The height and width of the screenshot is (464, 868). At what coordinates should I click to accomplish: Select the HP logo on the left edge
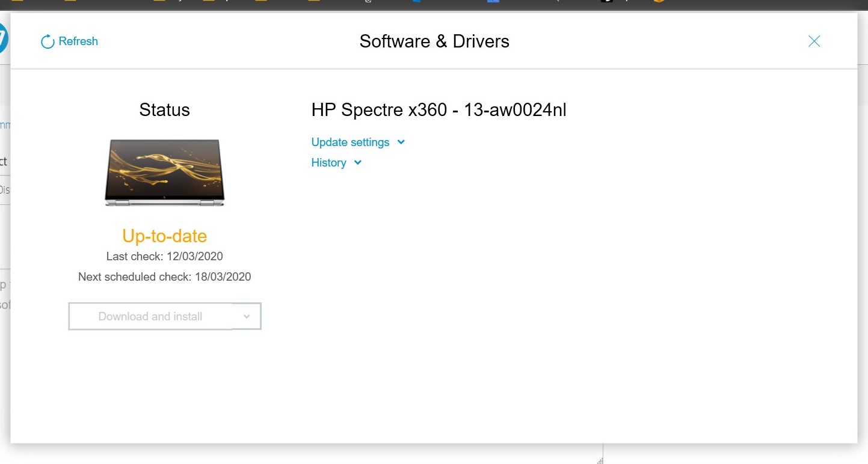pyautogui.click(x=4, y=38)
